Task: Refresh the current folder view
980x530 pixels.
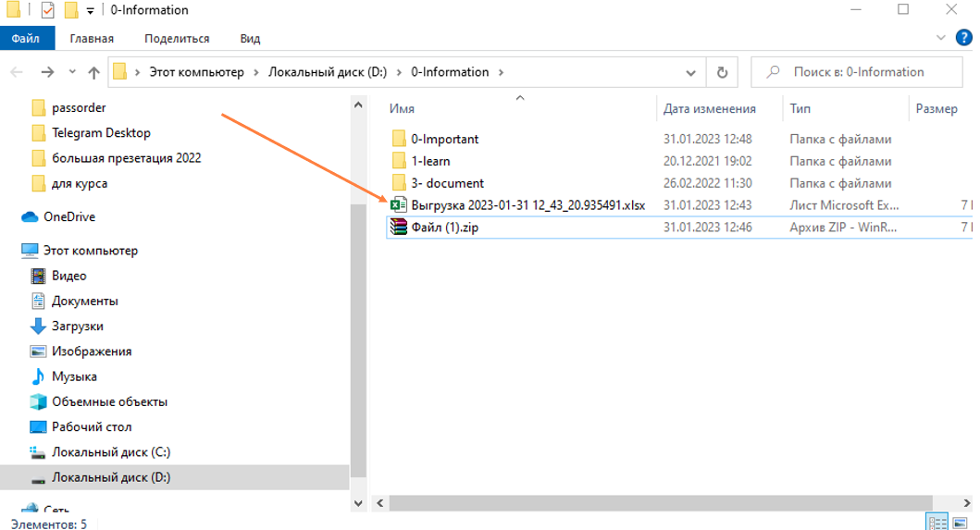Action: [x=722, y=72]
